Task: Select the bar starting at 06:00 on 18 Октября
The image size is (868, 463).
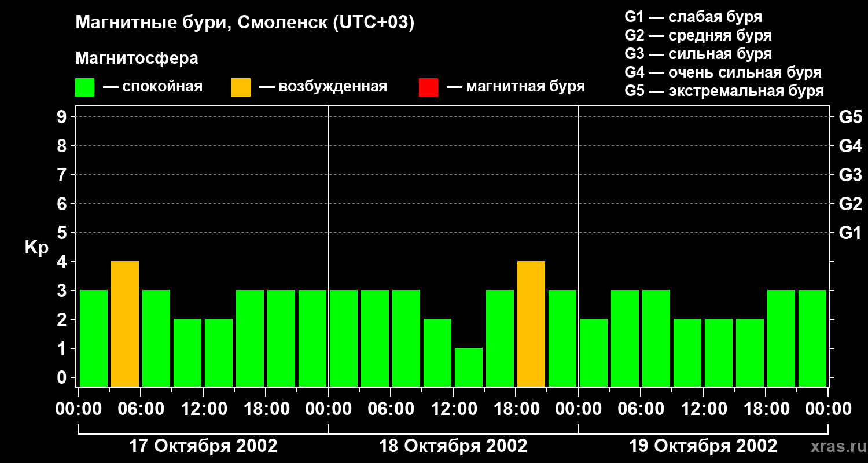Action: (x=406, y=338)
